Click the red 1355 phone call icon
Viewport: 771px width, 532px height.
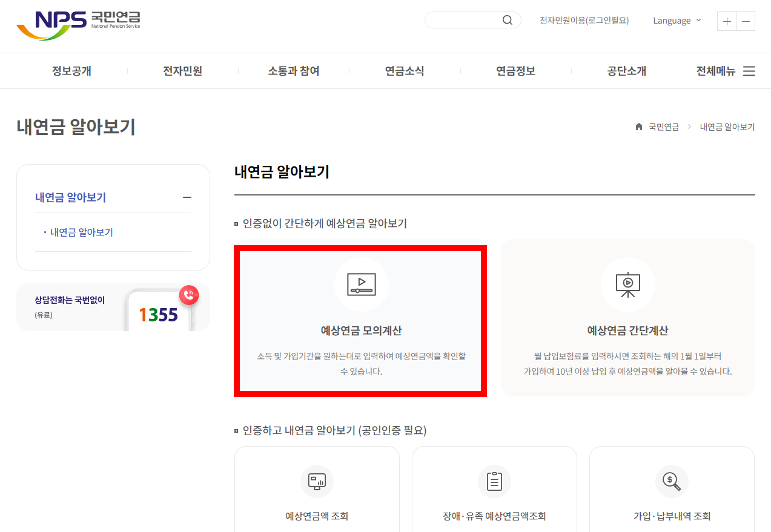[188, 295]
